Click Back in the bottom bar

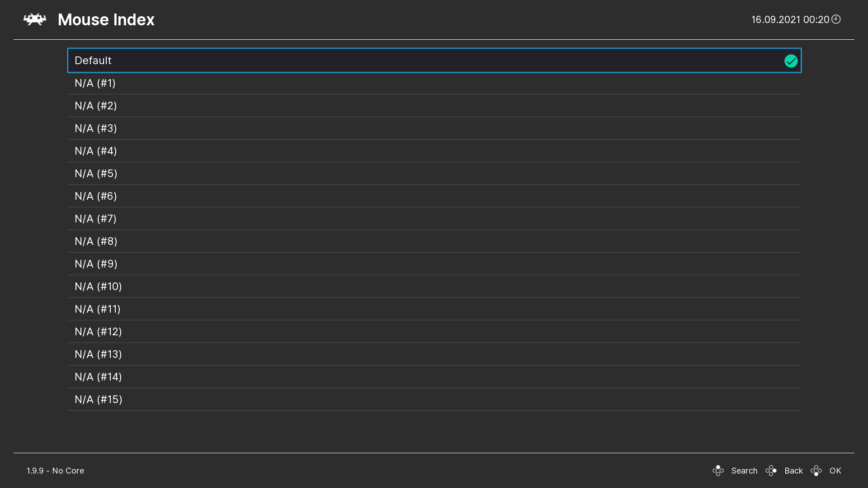tap(794, 470)
